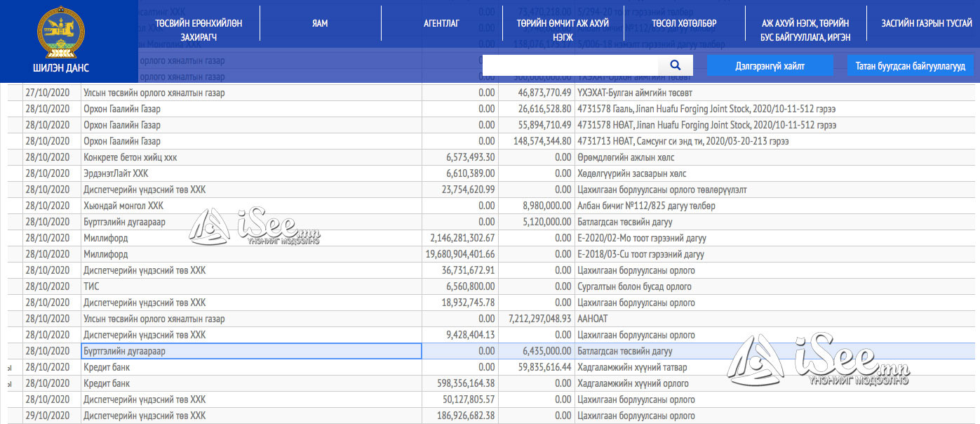Focus the search text field
The image size is (980, 424).
(570, 65)
